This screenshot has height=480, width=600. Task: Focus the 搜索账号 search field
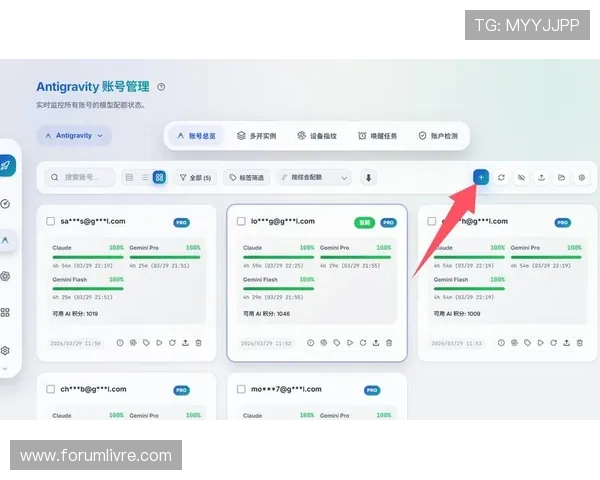click(80, 178)
